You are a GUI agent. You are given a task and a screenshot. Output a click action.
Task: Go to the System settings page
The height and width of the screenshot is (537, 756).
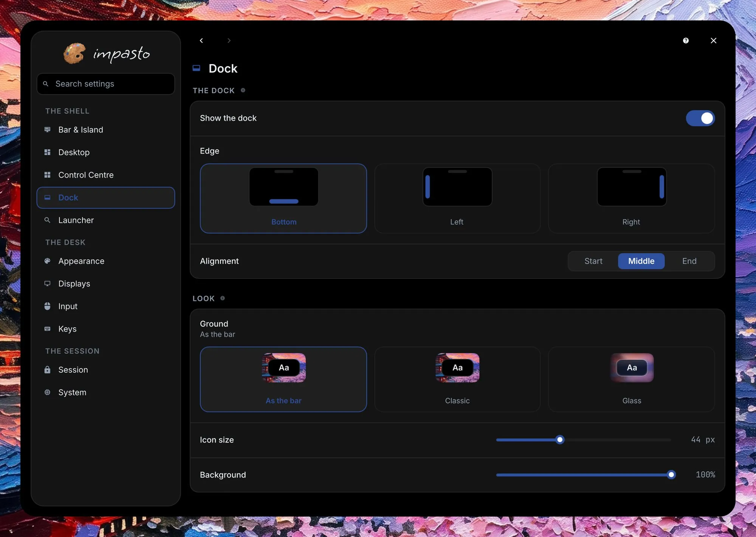[x=106, y=392]
